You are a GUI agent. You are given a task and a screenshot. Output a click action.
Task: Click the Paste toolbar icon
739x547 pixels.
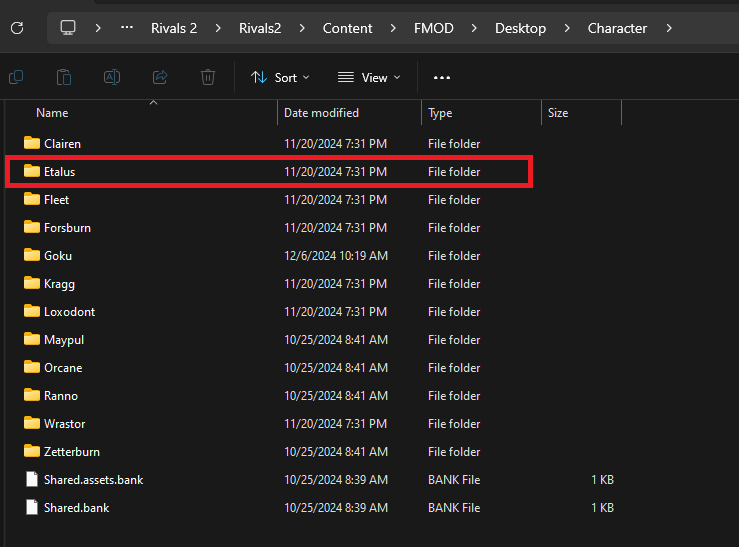click(64, 77)
